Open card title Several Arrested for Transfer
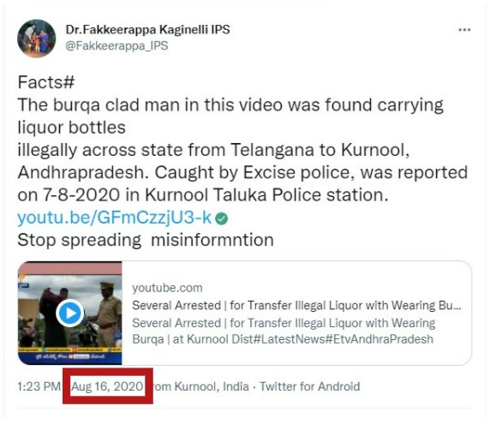Viewport: 490px width, 448px height. pyautogui.click(x=296, y=305)
